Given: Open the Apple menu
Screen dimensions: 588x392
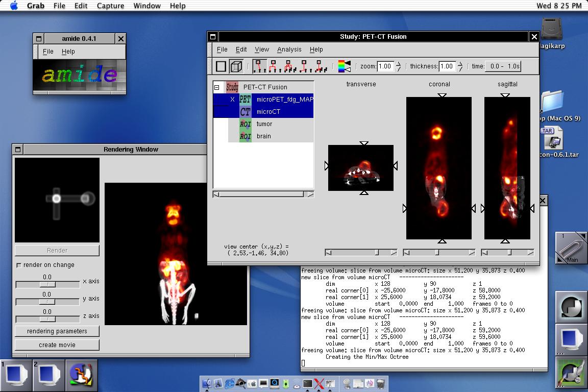Looking at the screenshot, I should coord(14,6).
